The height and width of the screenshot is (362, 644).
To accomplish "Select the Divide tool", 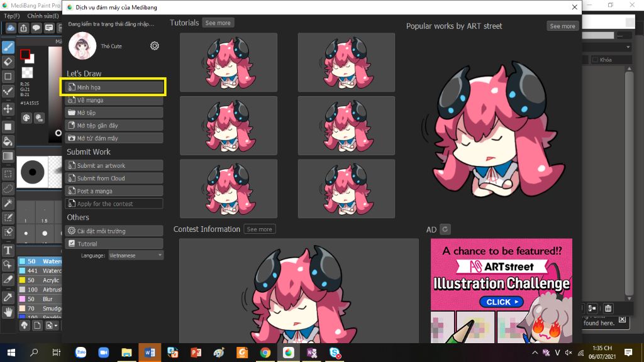I will 8,280.
